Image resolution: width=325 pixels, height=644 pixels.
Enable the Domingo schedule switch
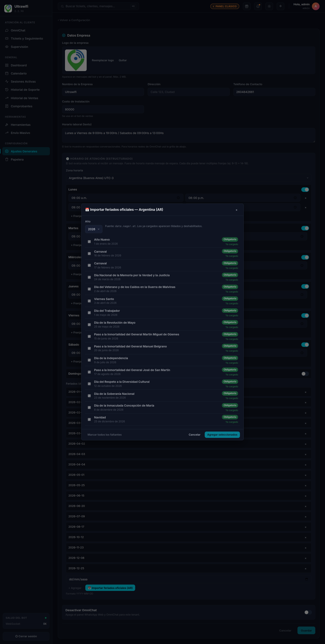click(305, 374)
